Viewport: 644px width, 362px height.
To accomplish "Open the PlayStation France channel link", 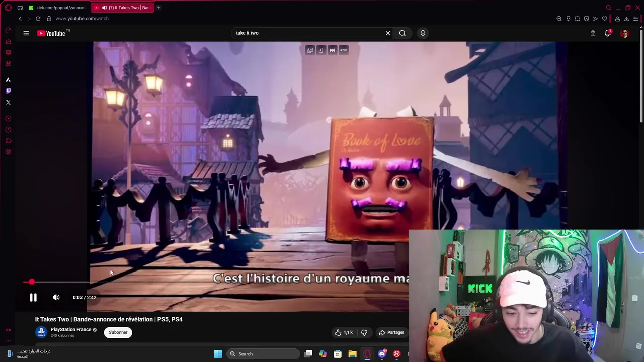I will [x=71, y=330].
